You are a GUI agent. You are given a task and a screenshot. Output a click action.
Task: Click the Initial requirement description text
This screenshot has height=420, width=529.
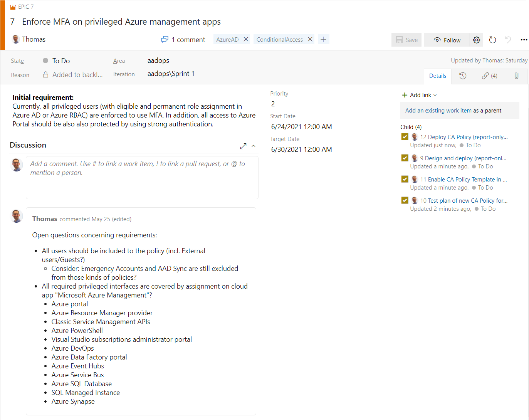click(x=134, y=111)
